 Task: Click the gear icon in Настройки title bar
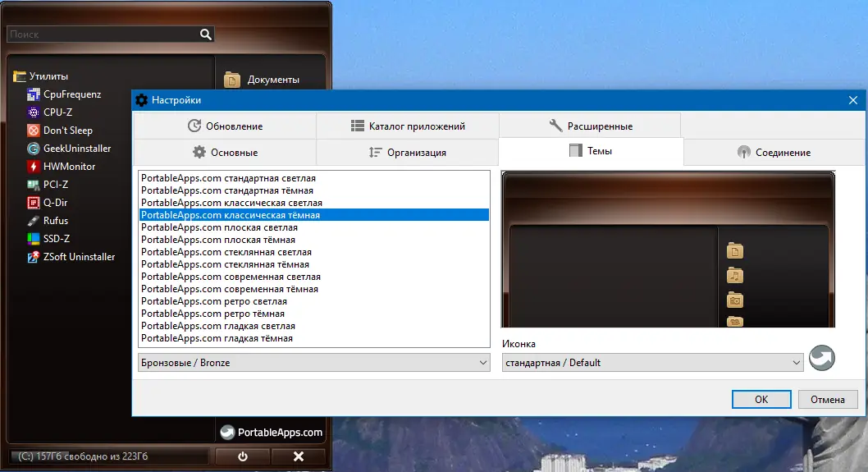(x=142, y=100)
